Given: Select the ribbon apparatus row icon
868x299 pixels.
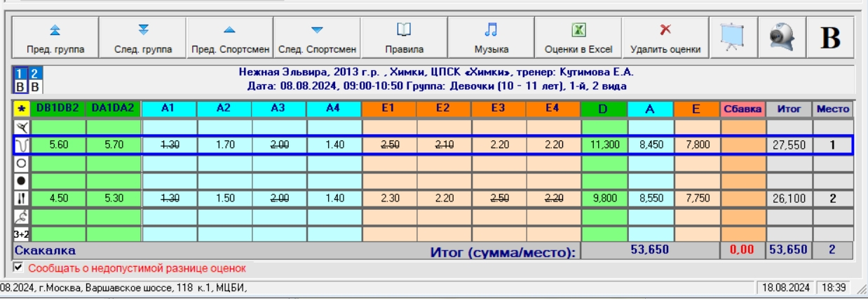Looking at the screenshot, I should click(20, 217).
